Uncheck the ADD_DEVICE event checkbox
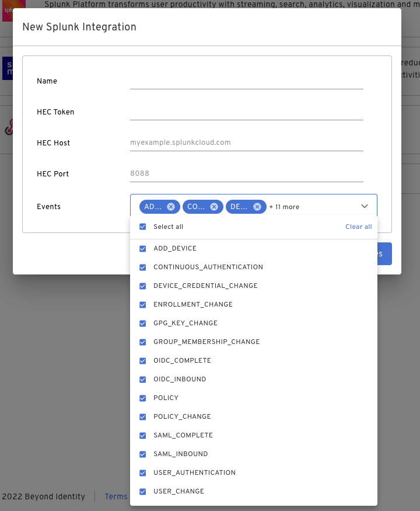Screen dimensions: 420x511 tap(143, 248)
